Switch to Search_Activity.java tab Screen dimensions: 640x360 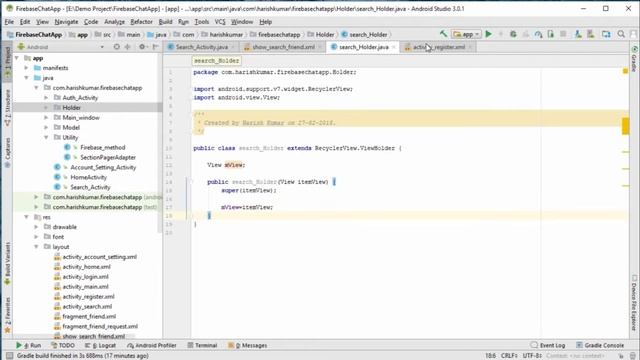tap(202, 47)
